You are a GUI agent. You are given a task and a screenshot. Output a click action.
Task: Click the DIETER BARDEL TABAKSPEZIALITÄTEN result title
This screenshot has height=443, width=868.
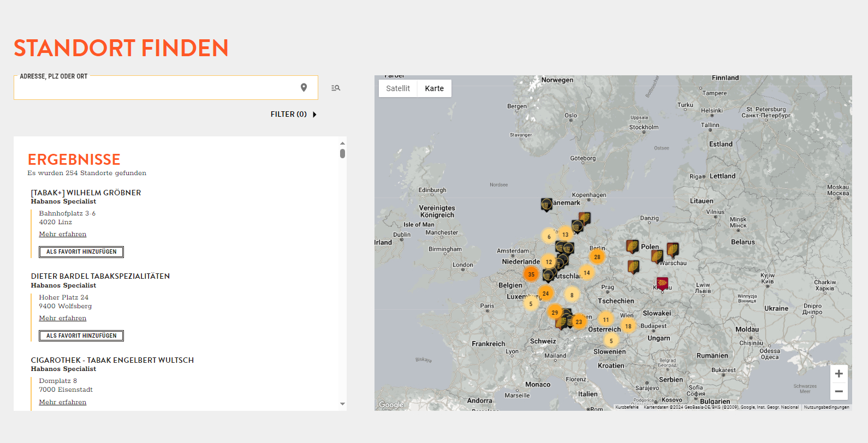pos(100,276)
